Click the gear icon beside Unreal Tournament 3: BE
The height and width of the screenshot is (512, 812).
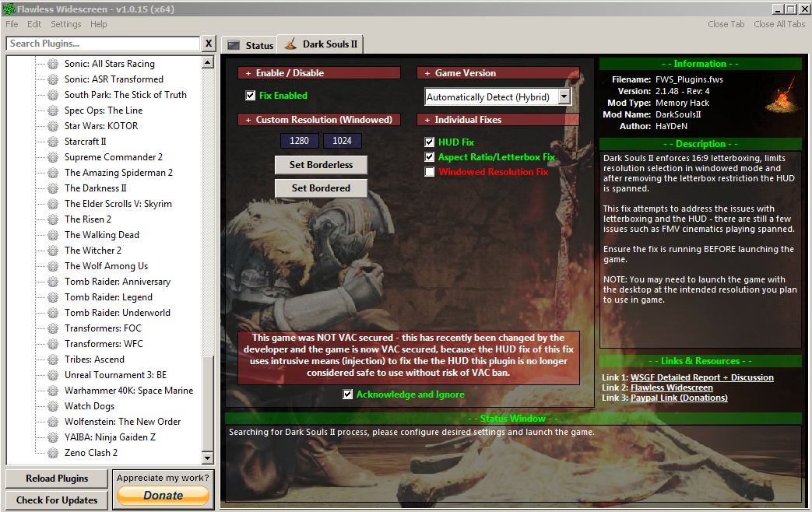pyautogui.click(x=53, y=375)
